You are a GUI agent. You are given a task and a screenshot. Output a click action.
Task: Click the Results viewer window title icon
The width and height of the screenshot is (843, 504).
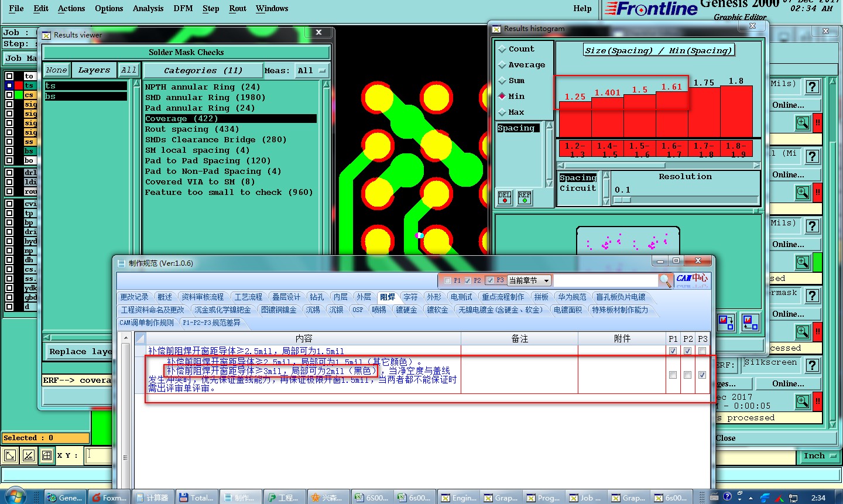point(46,35)
